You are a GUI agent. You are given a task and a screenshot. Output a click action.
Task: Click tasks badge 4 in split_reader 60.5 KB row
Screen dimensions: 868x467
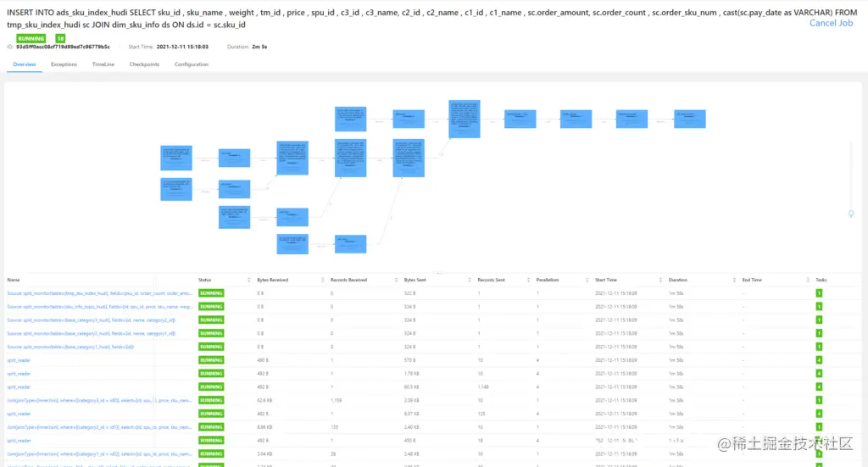point(819,386)
